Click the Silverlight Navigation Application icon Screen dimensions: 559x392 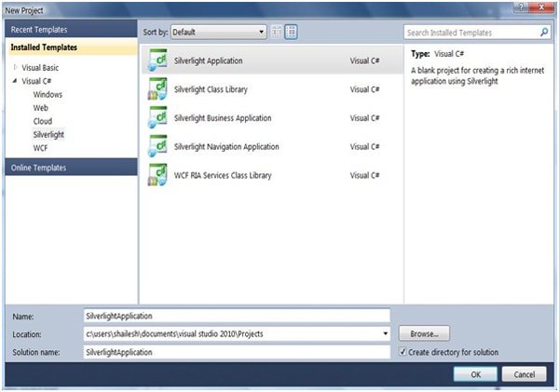click(157, 146)
